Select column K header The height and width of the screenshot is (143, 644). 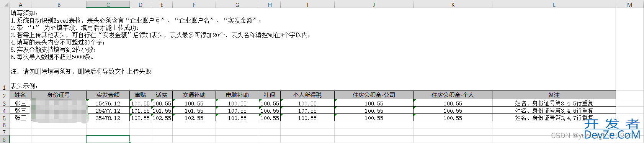point(453,4)
